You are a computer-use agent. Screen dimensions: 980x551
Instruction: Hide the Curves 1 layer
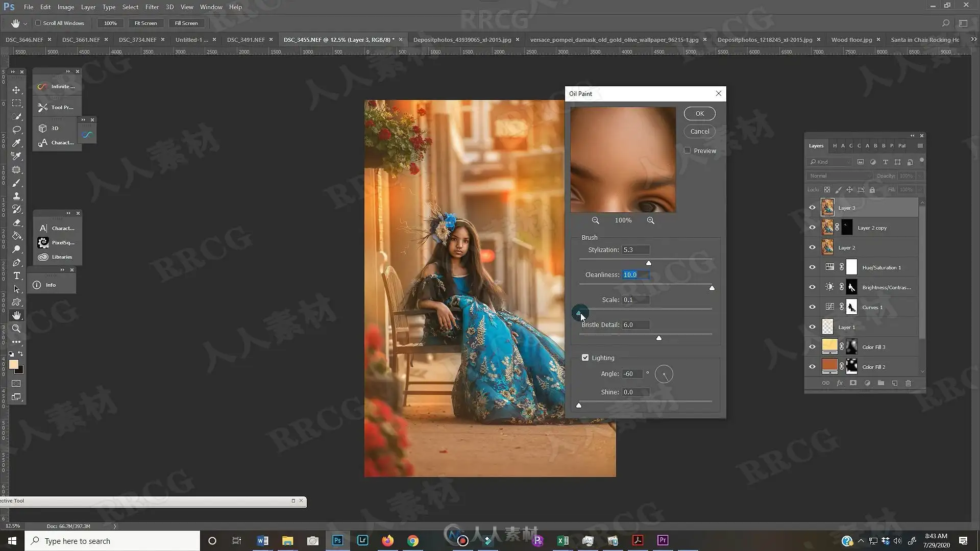(x=812, y=307)
